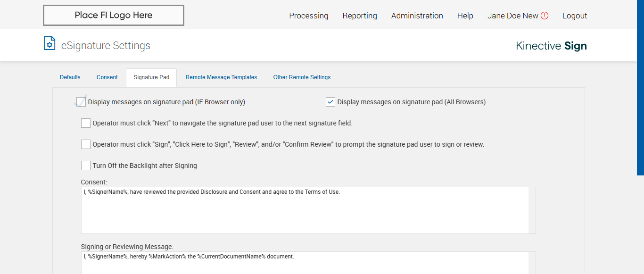Check Operator must click "Next" option
Viewport: 644px width, 274px height.
(x=86, y=123)
